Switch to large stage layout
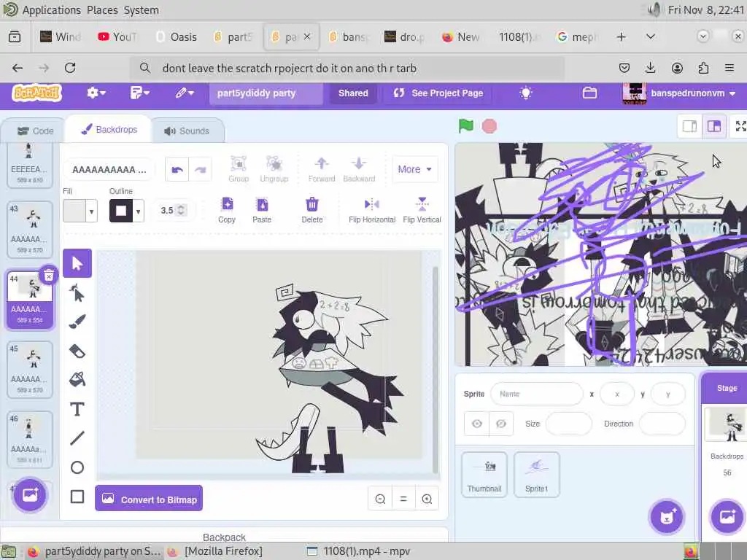Viewport: 747px width, 560px height. (714, 126)
